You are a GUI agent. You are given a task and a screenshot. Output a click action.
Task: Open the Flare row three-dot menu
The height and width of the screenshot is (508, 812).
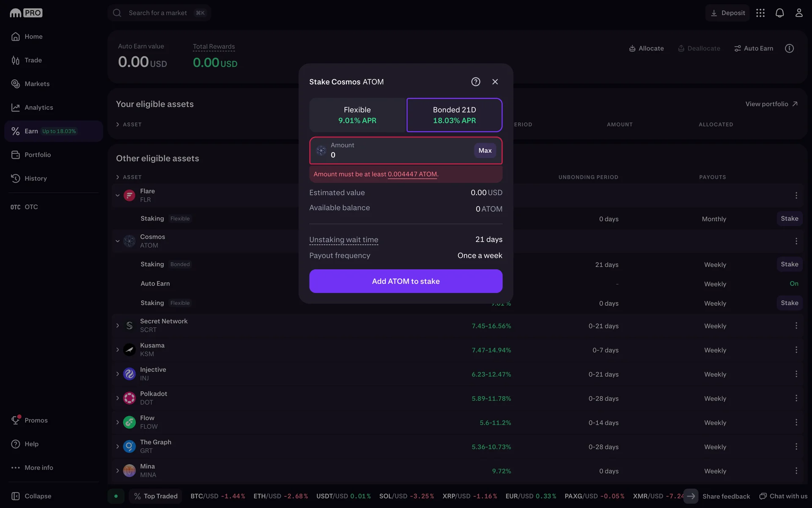(796, 195)
